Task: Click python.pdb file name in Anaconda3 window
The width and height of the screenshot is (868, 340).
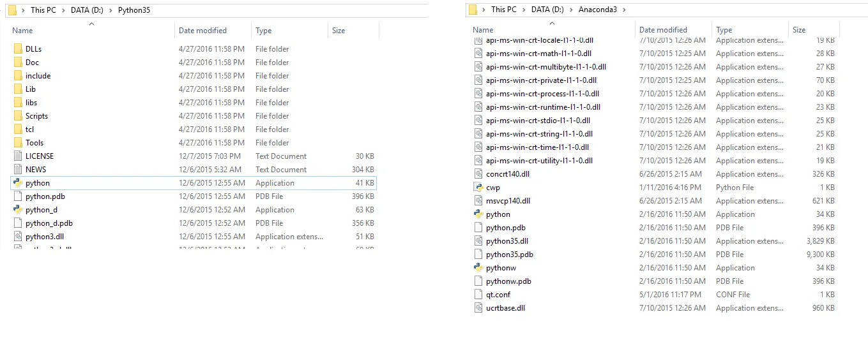Action: point(506,228)
